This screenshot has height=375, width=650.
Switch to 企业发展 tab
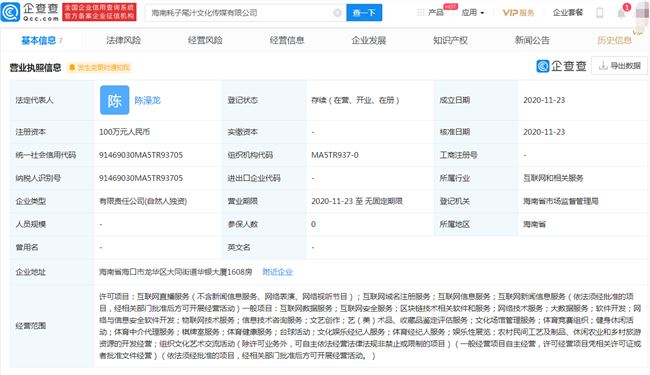coord(369,40)
